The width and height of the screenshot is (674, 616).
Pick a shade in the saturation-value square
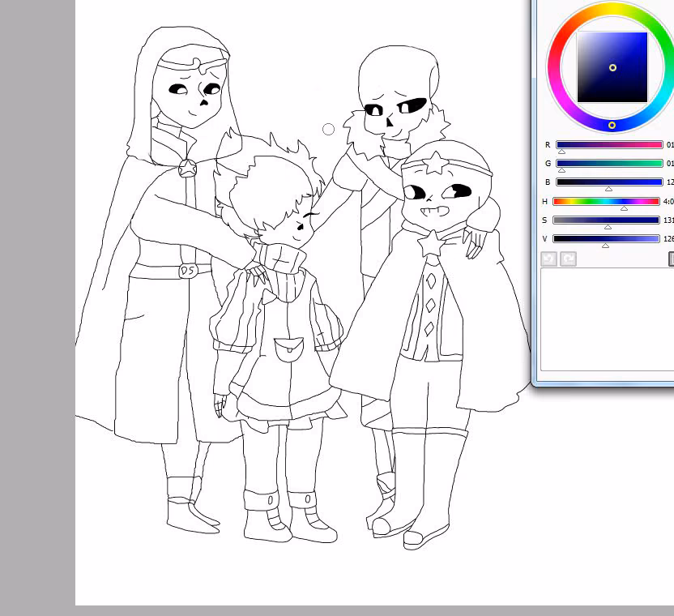tap(612, 67)
